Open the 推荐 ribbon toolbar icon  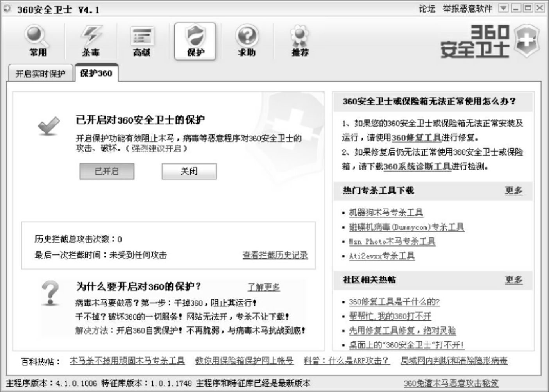(300, 41)
